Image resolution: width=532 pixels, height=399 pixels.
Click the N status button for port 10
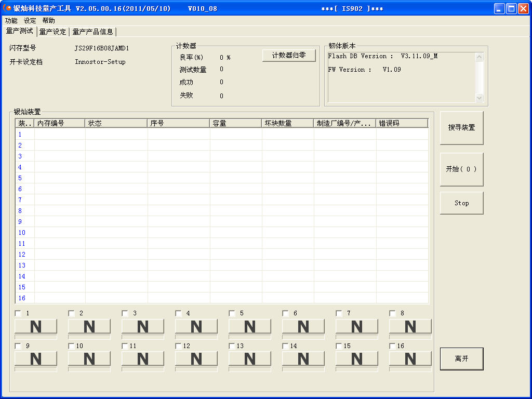(x=89, y=358)
